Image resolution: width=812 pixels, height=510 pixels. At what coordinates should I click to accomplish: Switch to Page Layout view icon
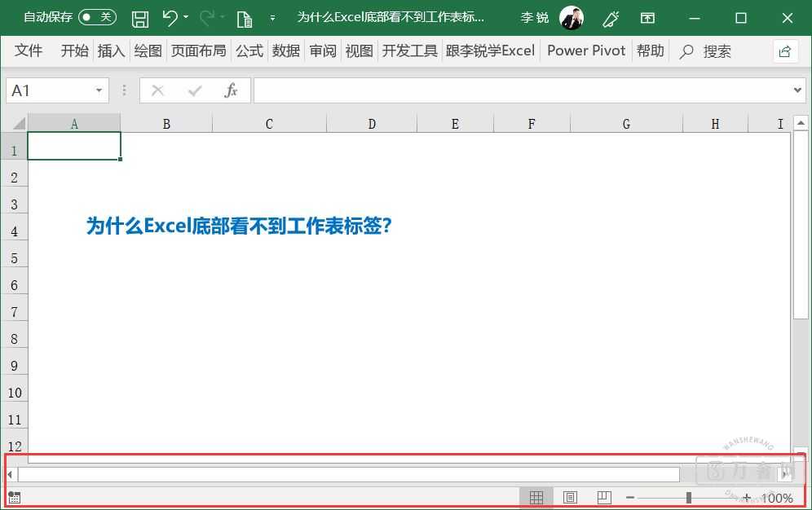[570, 497]
